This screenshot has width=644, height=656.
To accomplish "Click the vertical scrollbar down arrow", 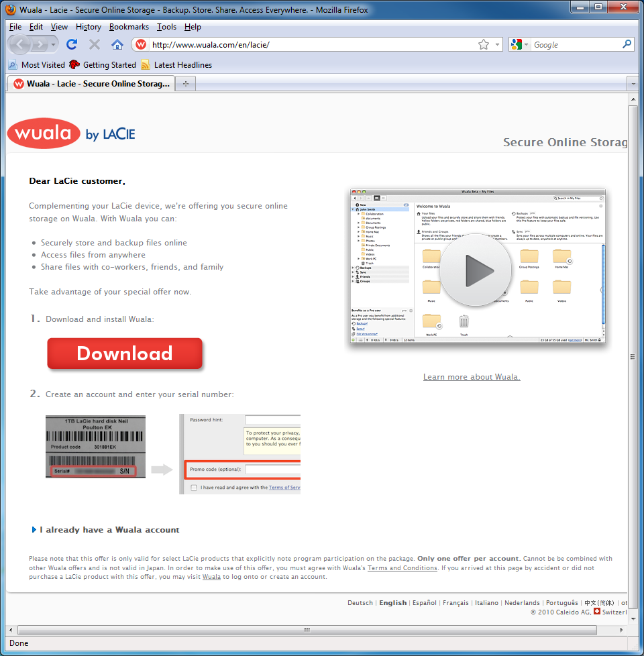I will tap(633, 618).
